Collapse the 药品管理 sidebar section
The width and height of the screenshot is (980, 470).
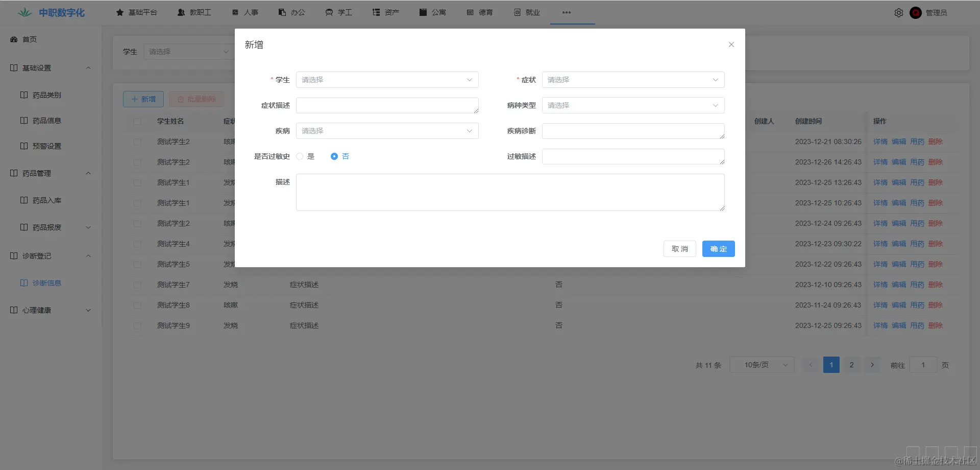88,173
